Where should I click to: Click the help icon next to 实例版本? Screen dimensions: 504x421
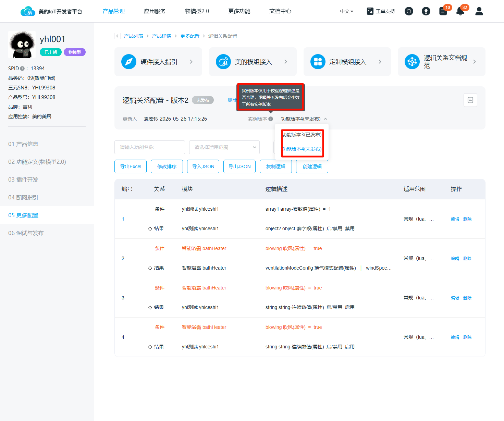tap(271, 119)
